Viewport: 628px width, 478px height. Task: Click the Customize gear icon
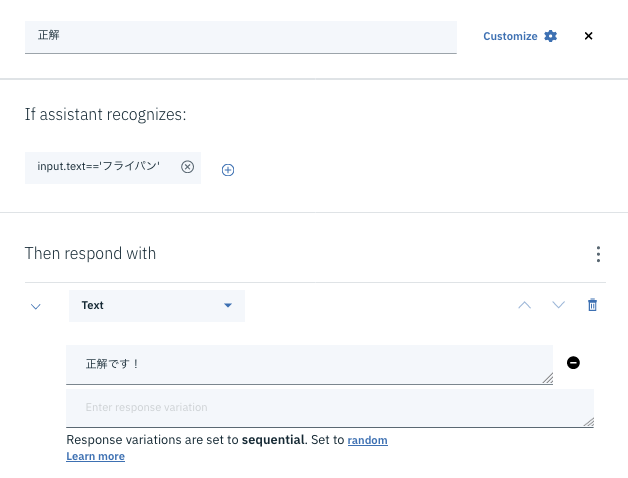(x=550, y=36)
